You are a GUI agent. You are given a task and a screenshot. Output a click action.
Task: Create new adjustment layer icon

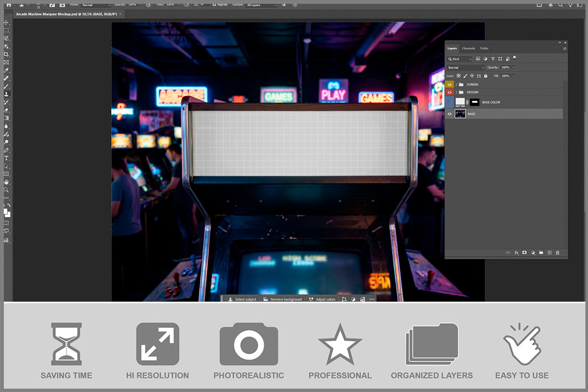point(533,252)
